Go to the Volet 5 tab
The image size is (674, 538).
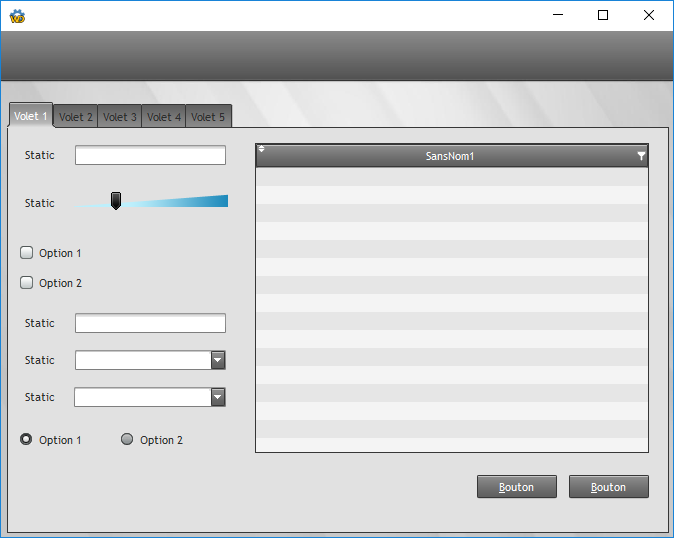click(x=208, y=117)
